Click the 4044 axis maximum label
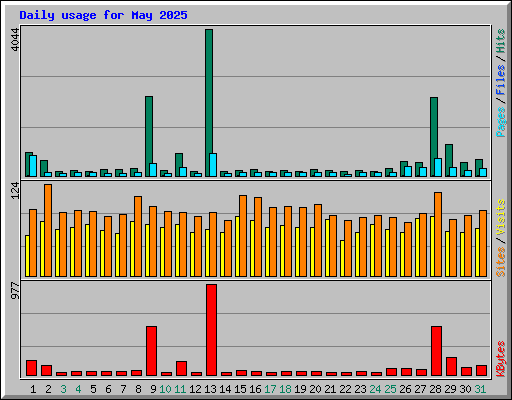The height and width of the screenshot is (400, 512). tap(15, 40)
